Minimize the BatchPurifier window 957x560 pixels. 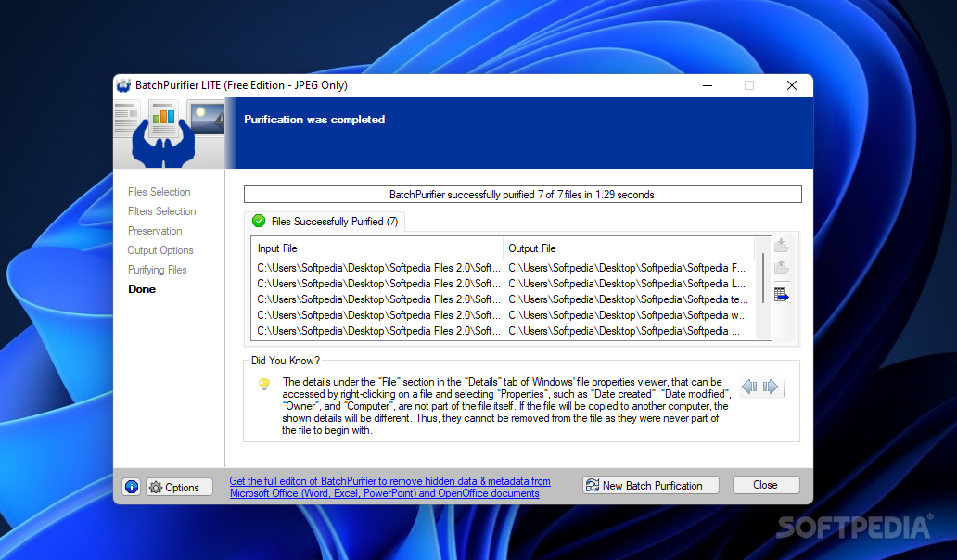[708, 85]
